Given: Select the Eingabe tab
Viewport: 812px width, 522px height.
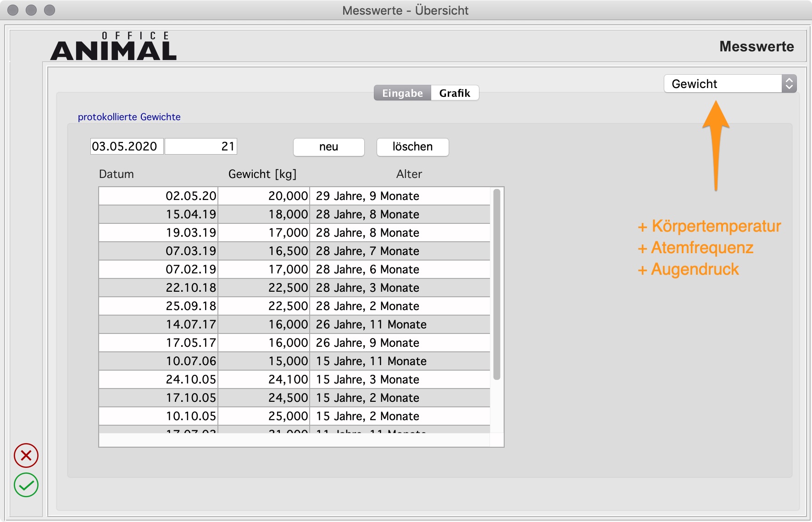Looking at the screenshot, I should pos(402,93).
